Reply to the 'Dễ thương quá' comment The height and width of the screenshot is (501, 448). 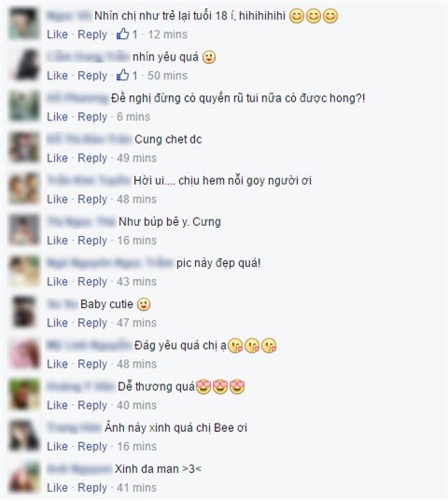click(x=92, y=406)
